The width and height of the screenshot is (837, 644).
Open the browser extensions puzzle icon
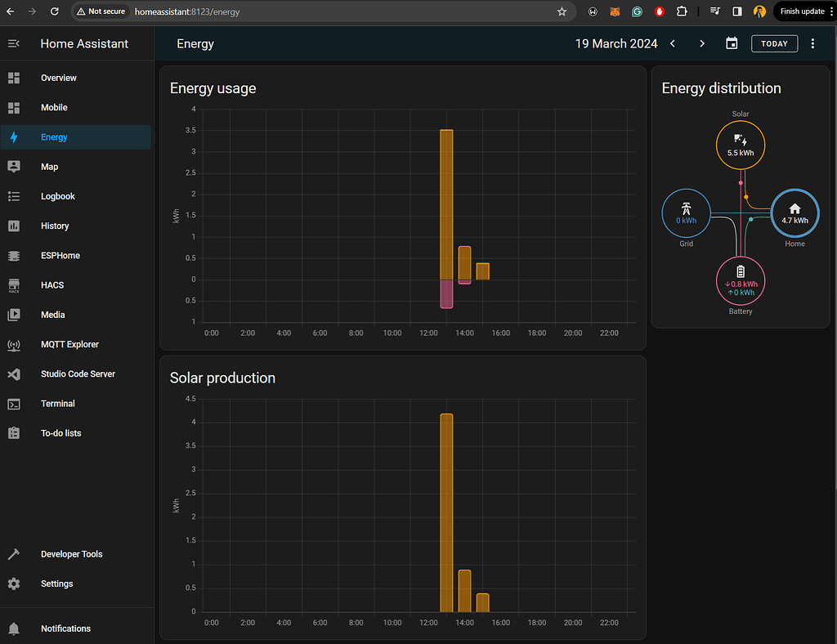pyautogui.click(x=682, y=11)
